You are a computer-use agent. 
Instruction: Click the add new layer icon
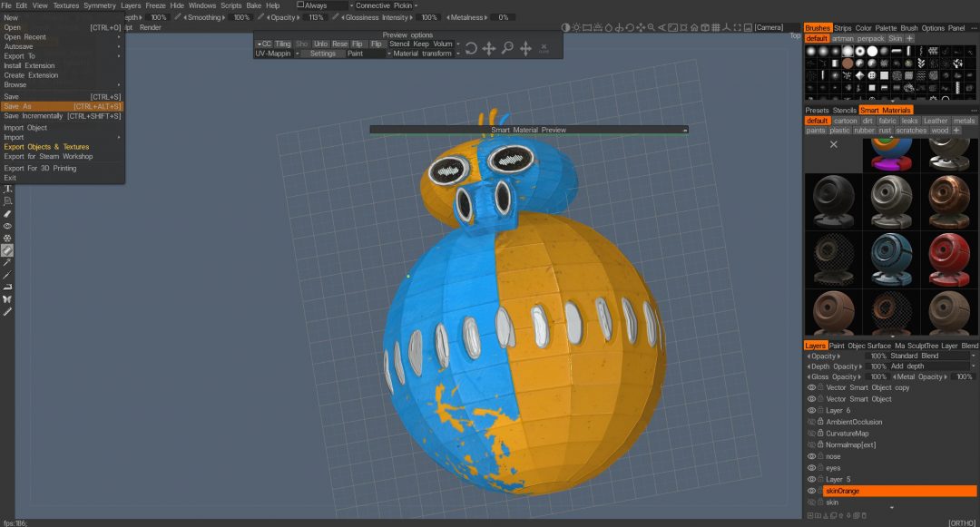click(x=810, y=516)
